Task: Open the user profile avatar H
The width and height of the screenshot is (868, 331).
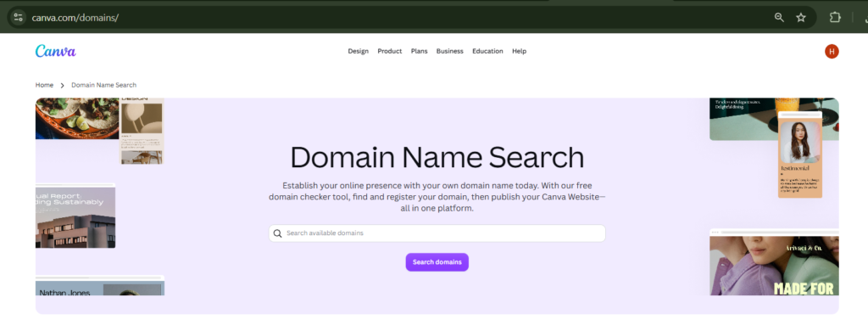Action: [x=832, y=52]
